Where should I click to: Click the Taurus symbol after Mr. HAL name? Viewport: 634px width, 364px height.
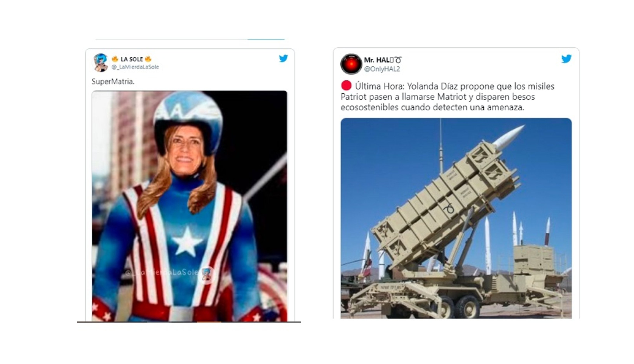coord(398,60)
